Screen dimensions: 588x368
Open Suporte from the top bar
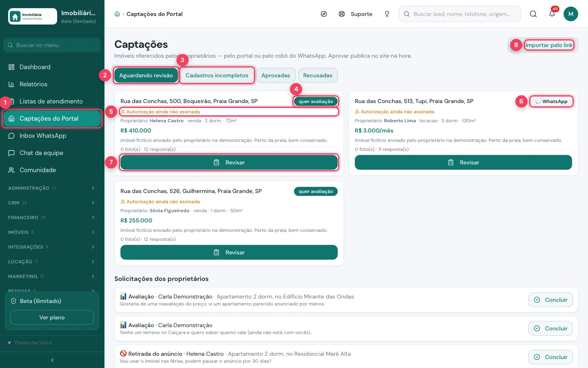point(356,14)
